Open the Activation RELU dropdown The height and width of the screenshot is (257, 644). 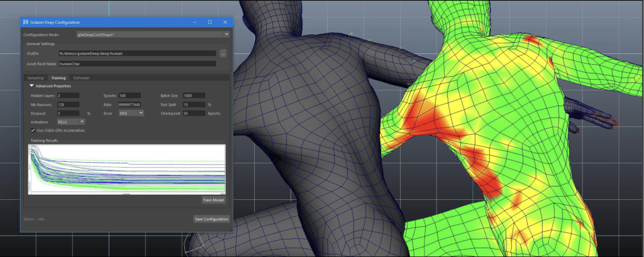[71, 121]
